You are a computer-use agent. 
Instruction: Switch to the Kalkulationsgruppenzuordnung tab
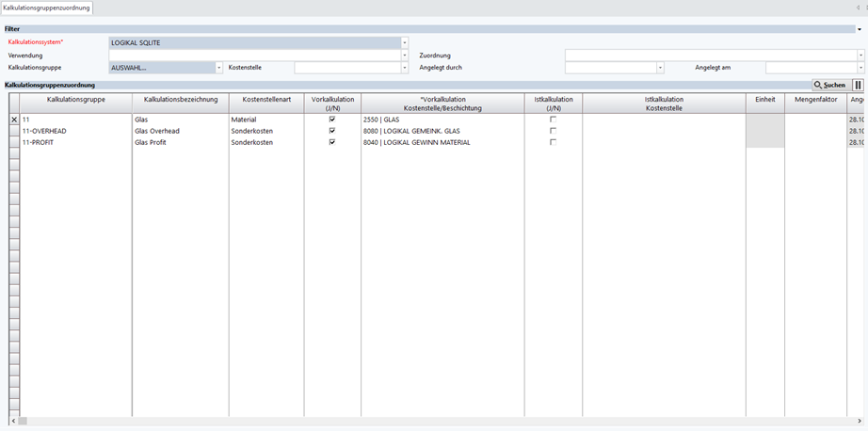coord(47,8)
